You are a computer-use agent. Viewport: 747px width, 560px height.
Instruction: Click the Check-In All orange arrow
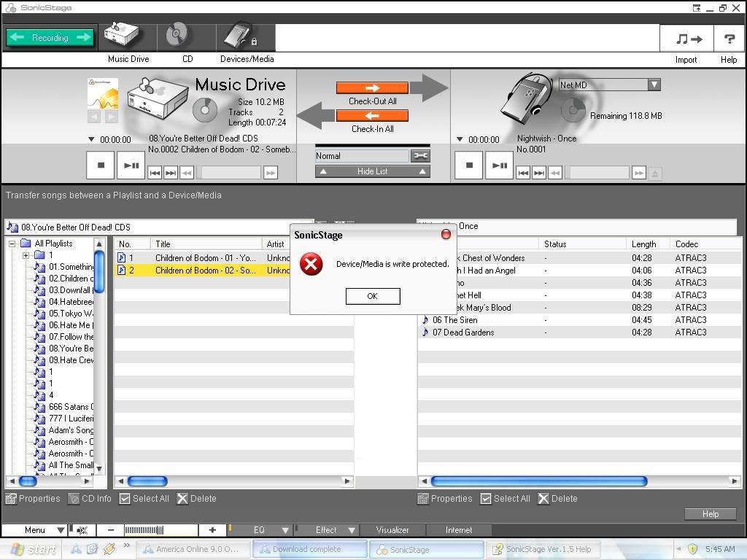click(x=372, y=116)
